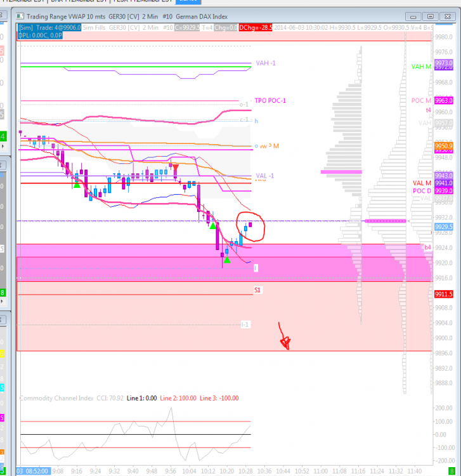Switch to the DAX YTZMember EST tab

tap(79, 1)
